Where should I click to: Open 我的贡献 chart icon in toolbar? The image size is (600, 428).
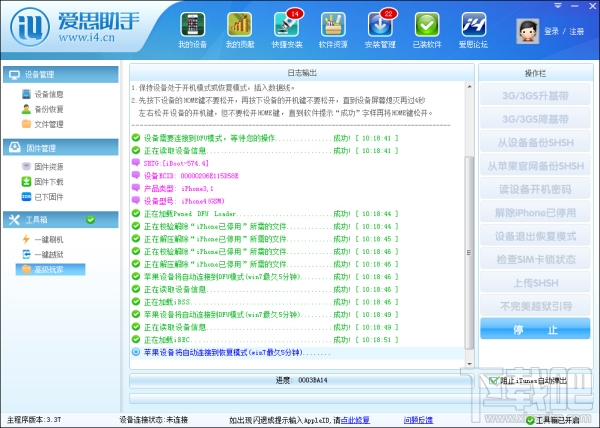click(240, 31)
